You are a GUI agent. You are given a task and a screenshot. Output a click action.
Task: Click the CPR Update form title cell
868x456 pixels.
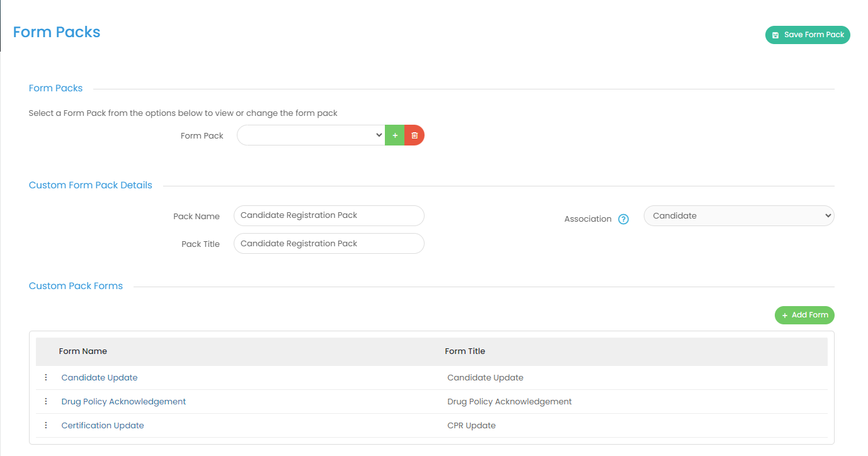click(x=471, y=426)
